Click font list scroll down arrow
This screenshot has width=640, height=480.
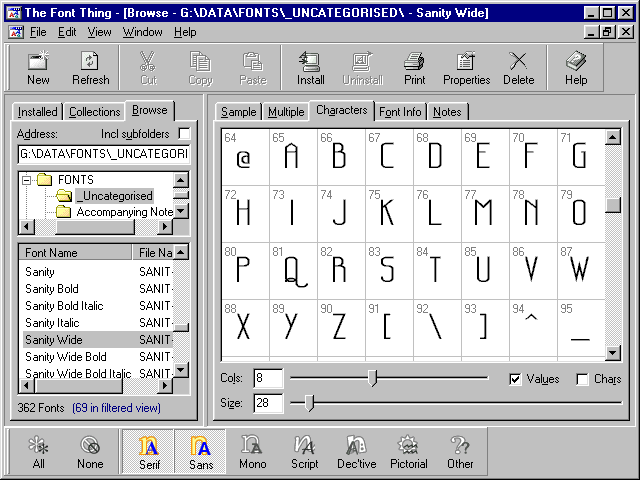pyautogui.click(x=181, y=370)
